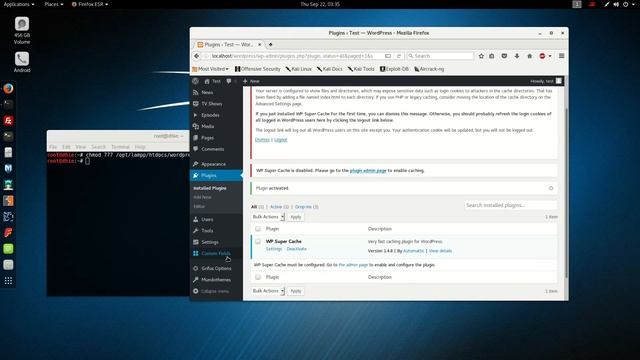Close the Plugins ‹ Test tab
This screenshot has width=640, height=360.
(x=260, y=44)
